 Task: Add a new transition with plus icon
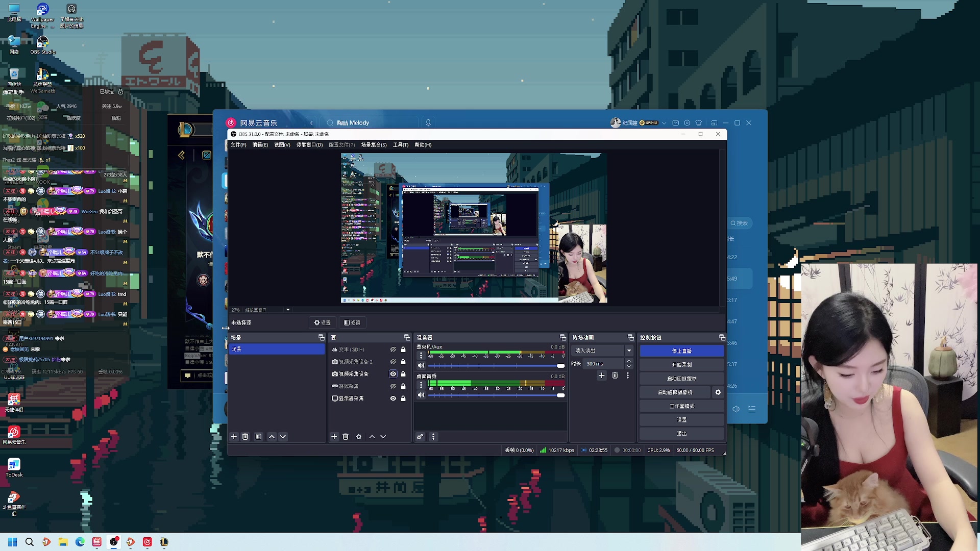602,375
